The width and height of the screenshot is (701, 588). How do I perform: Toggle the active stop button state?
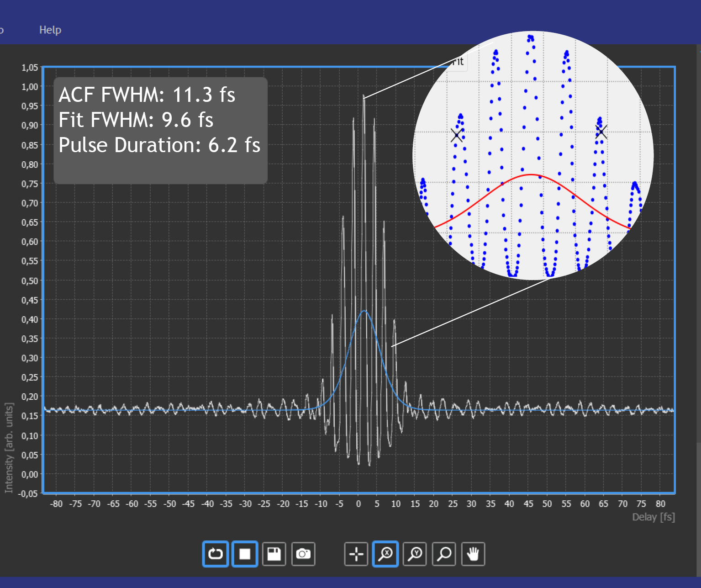pyautogui.click(x=245, y=554)
